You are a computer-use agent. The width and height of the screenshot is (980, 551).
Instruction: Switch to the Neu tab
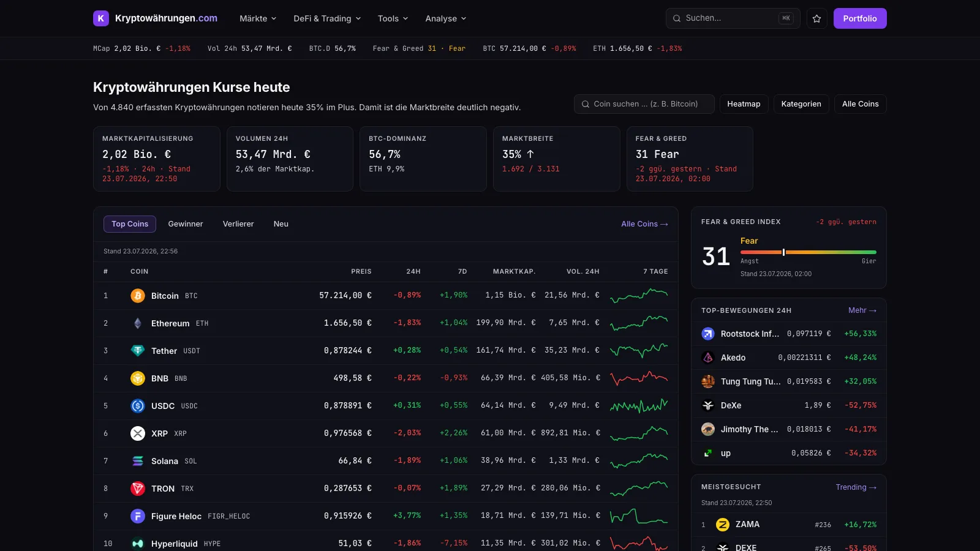tap(281, 224)
